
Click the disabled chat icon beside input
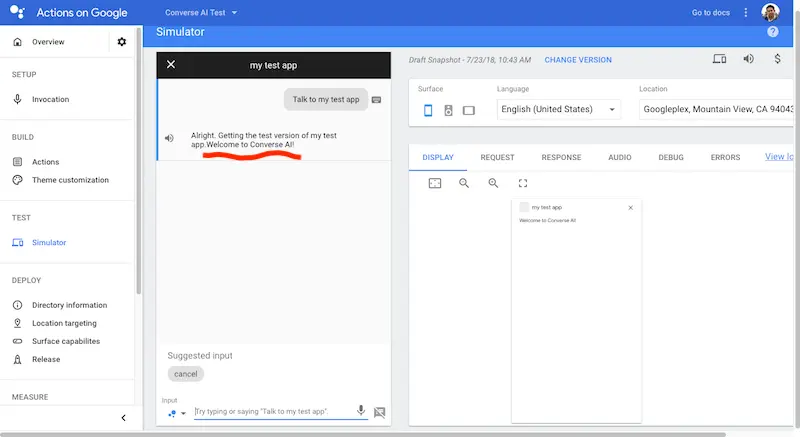(379, 412)
